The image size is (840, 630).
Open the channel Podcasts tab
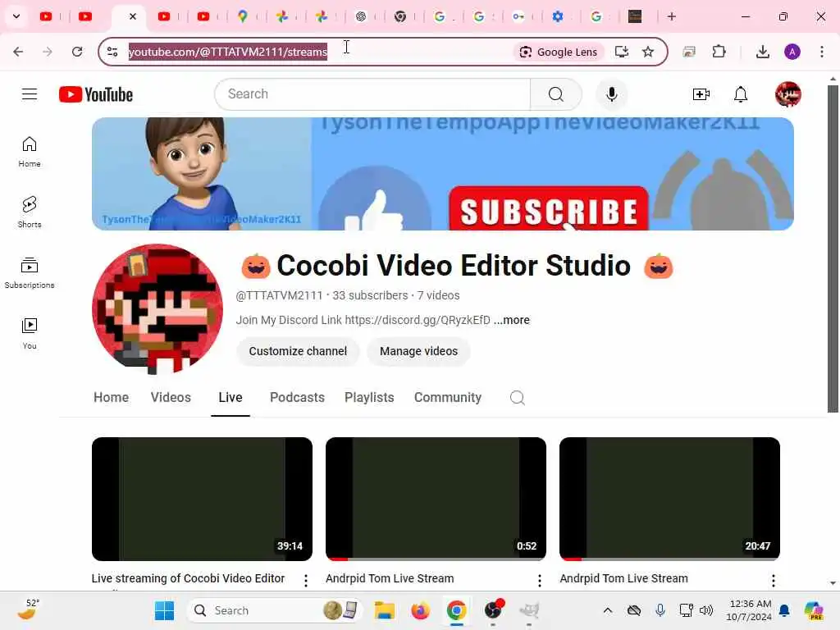(297, 398)
